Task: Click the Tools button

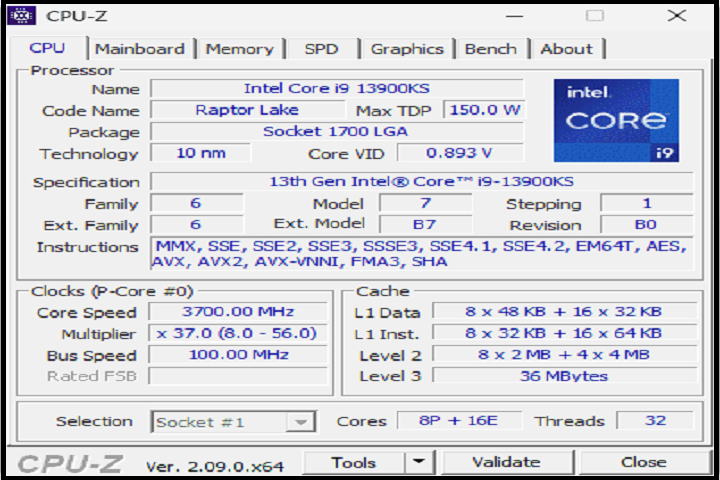Action: [x=354, y=462]
